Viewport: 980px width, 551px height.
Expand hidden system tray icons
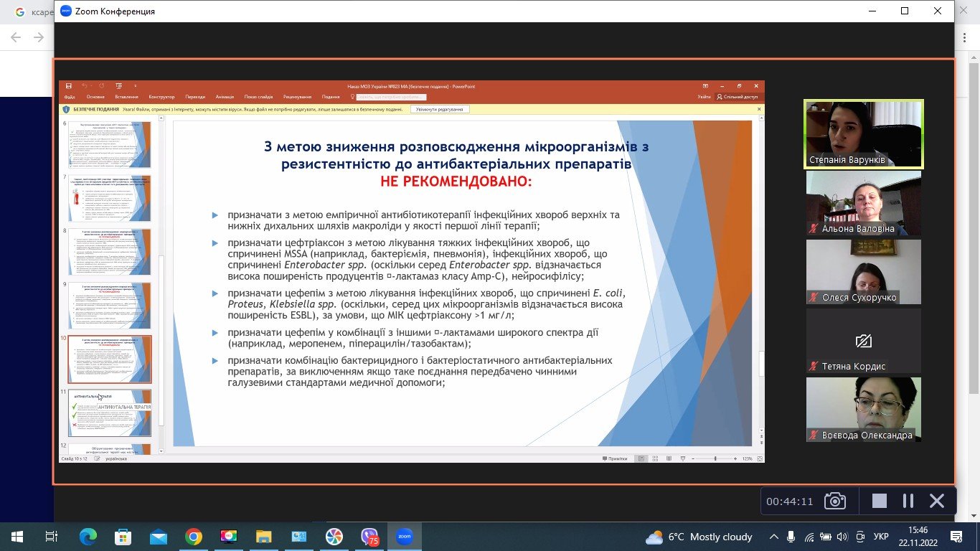773,537
